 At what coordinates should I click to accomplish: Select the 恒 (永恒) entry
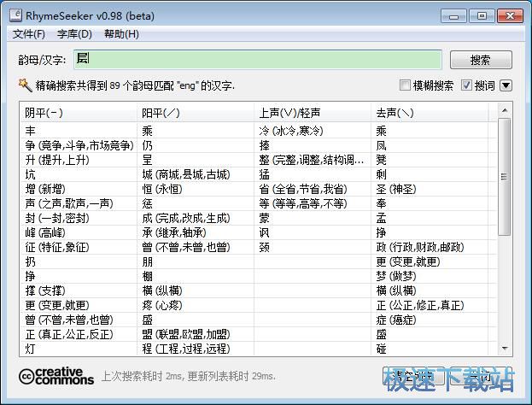(x=162, y=189)
